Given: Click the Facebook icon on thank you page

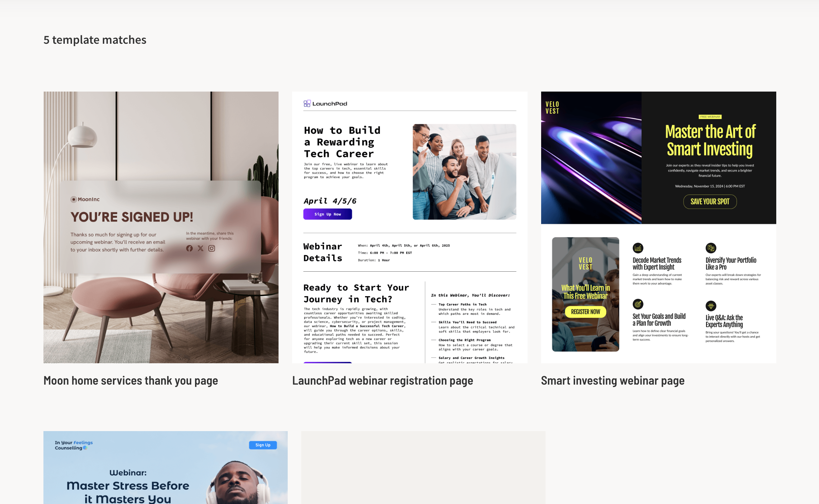Looking at the screenshot, I should [190, 248].
